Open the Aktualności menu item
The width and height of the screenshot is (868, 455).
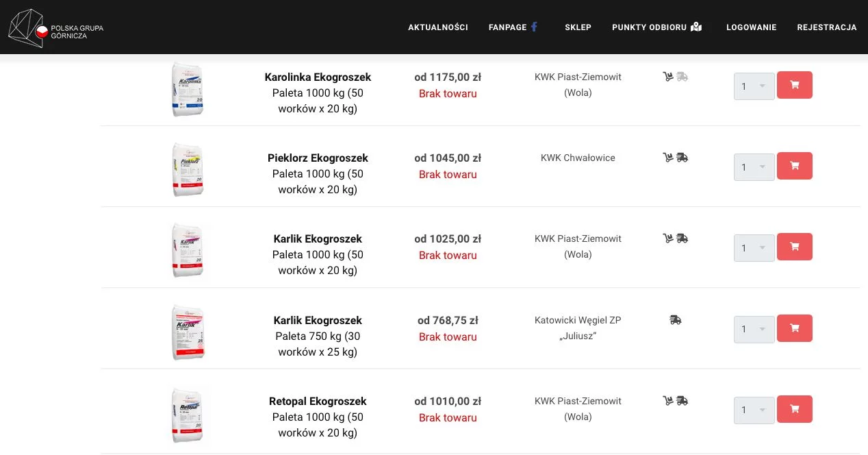[x=438, y=27]
